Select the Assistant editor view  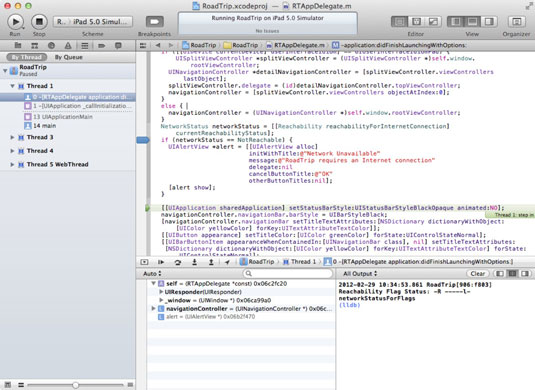pos(416,22)
